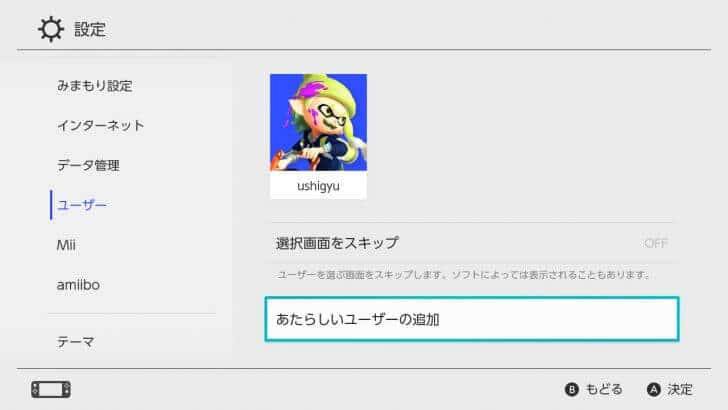Click 決定 confirm label
This screenshot has height=410, width=728.
point(680,390)
